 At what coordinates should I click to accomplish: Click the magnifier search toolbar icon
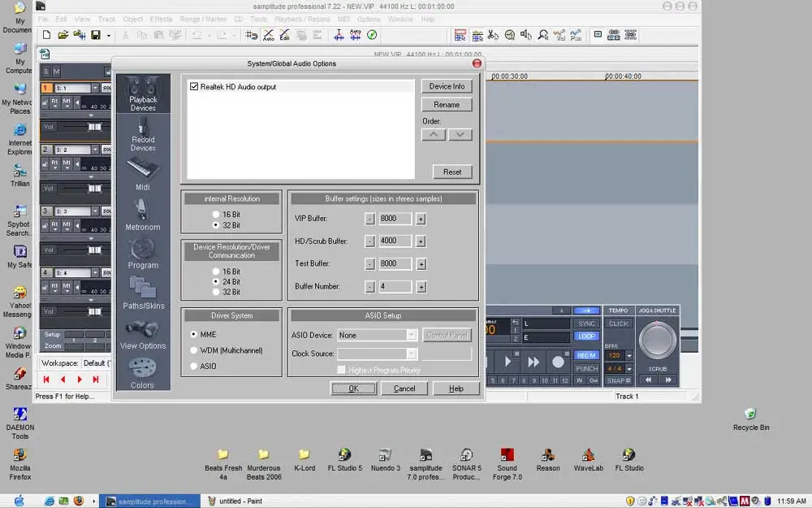click(542, 35)
